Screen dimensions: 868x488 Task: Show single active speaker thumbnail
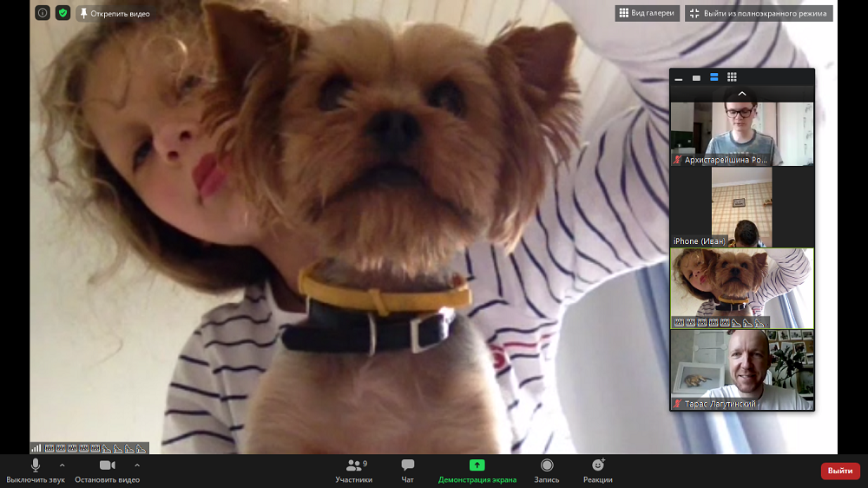tap(696, 77)
